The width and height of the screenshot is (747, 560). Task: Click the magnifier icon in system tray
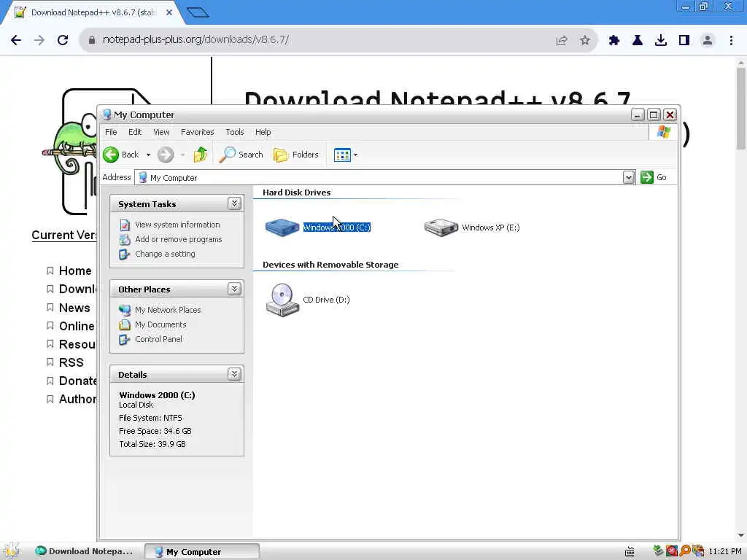[x=684, y=551]
